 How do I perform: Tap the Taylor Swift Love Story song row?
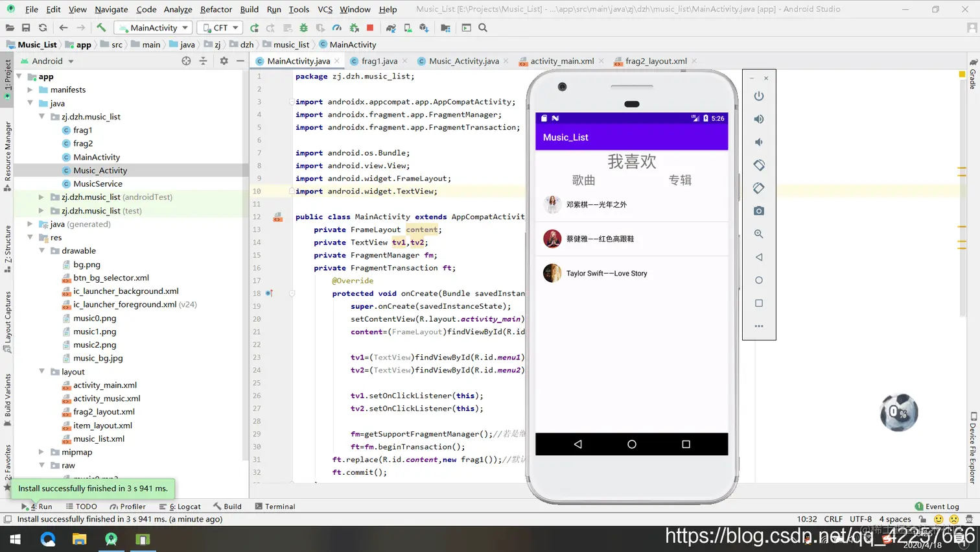pos(631,273)
